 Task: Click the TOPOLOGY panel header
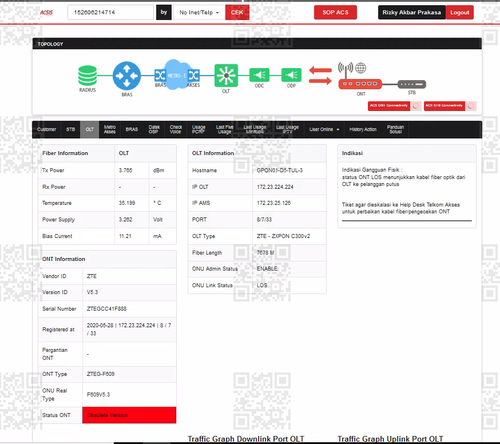coord(257,44)
